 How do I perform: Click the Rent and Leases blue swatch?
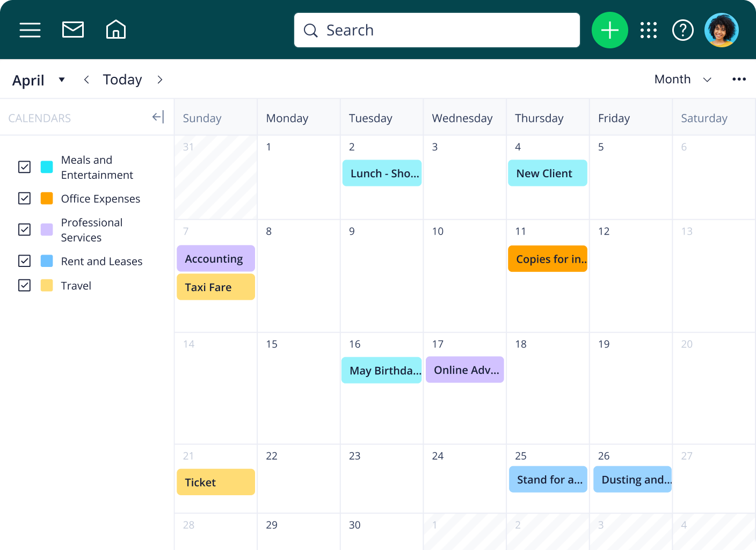(x=47, y=261)
